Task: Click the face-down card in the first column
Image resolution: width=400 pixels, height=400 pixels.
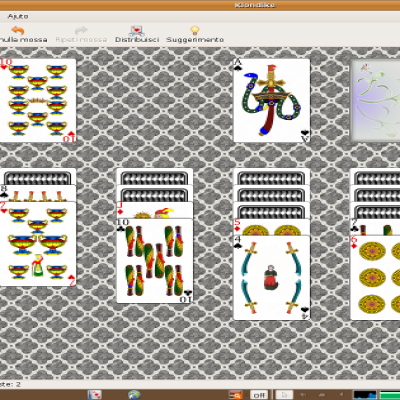Action: pyautogui.click(x=38, y=177)
